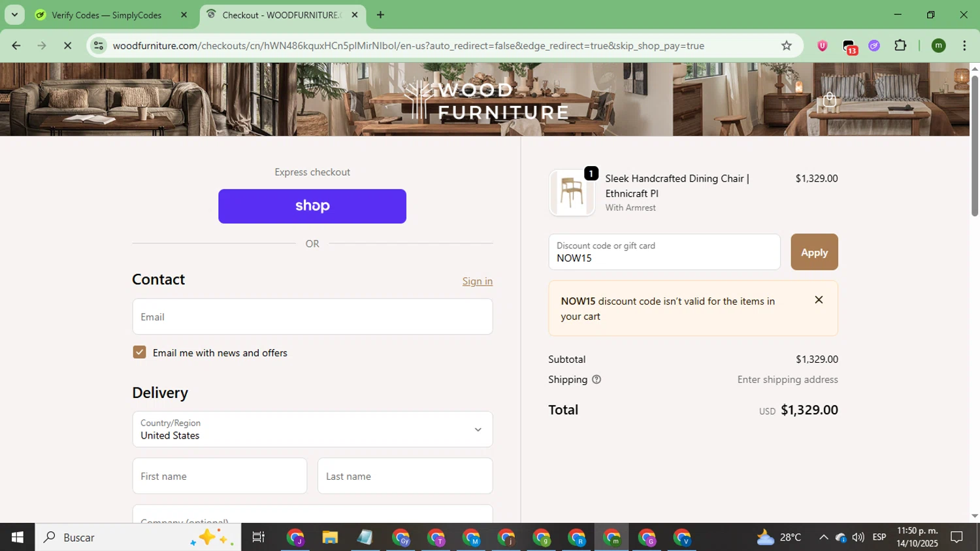Open a new browser tab
Screen dimensions: 980x551
pyautogui.click(x=380, y=15)
